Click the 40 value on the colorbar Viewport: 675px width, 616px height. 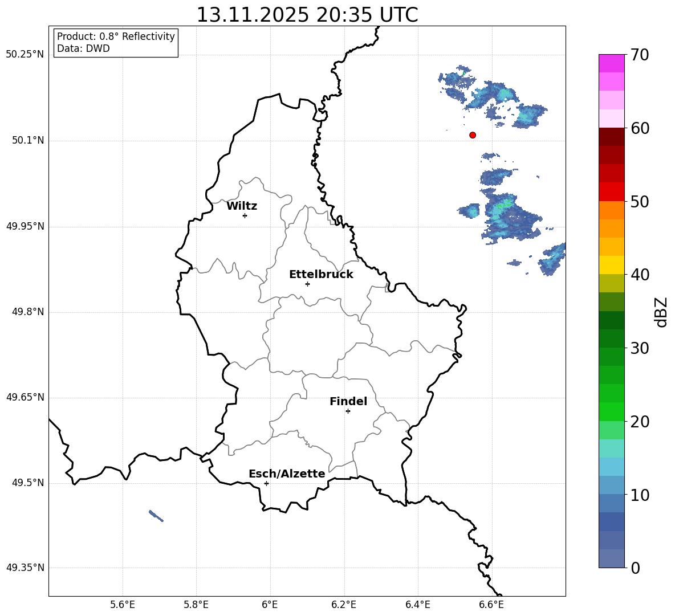(640, 275)
